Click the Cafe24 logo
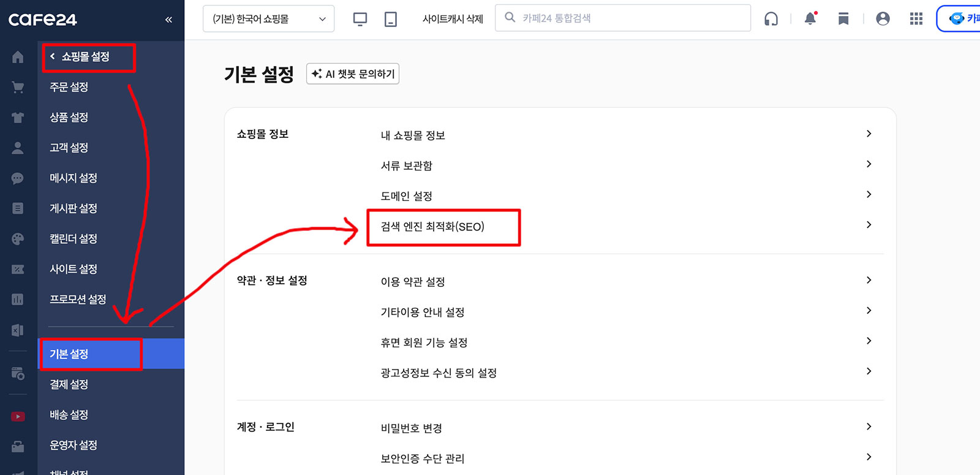This screenshot has height=475, width=980. click(x=42, y=20)
